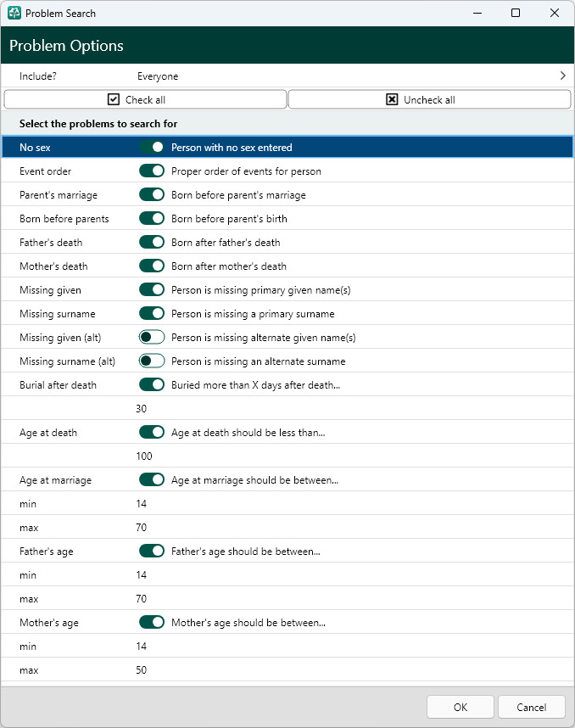Screen dimensions: 575x728
Task: Select 'Person with no sex entered' text
Action: click(x=232, y=147)
